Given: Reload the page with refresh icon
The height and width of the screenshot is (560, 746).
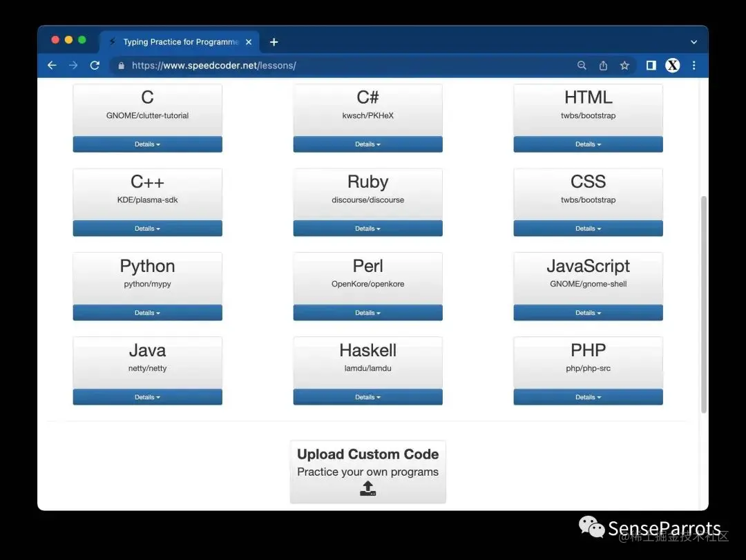Looking at the screenshot, I should (x=95, y=66).
